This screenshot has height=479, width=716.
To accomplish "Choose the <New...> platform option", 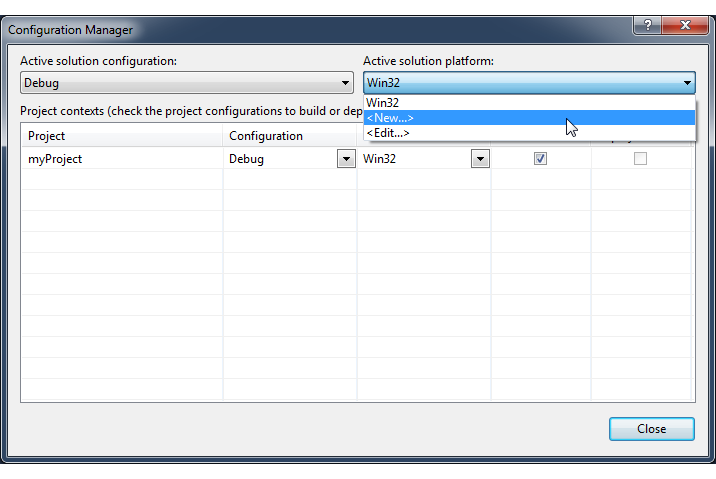I will [529, 118].
